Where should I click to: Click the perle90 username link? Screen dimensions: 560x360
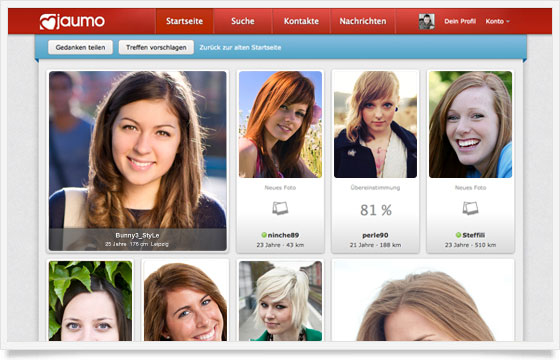click(375, 235)
